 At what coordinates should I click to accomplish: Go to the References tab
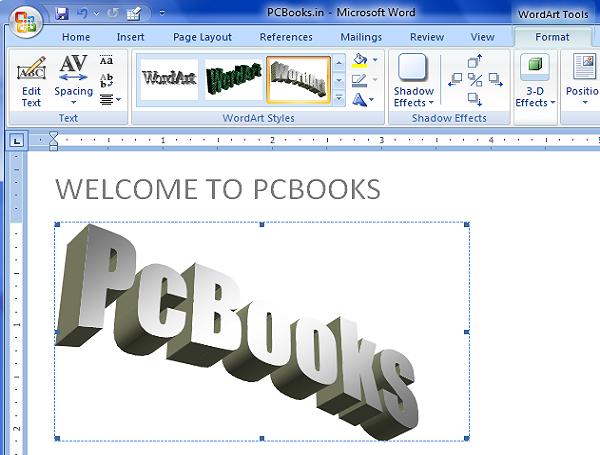pos(286,37)
